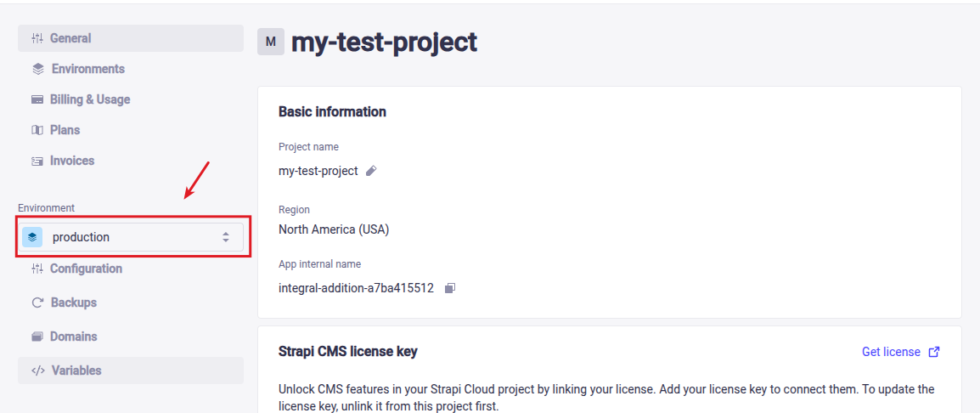Click the General sliders icon
Image resolution: width=980 pixels, height=413 pixels.
pyautogui.click(x=37, y=38)
